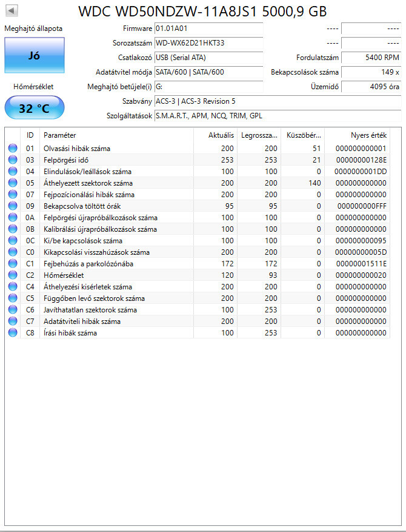The image size is (406, 532).
Task: Click raw value 0000000128E
Action: [x=361, y=160]
